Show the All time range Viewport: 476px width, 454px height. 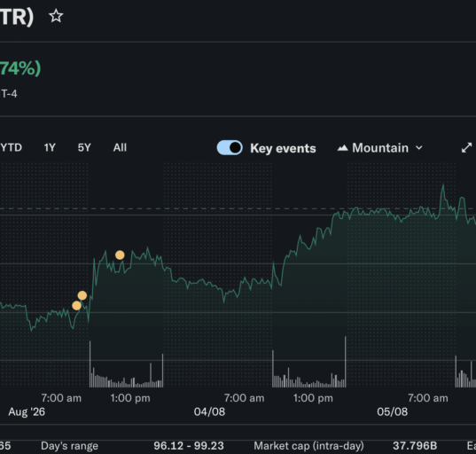[120, 147]
